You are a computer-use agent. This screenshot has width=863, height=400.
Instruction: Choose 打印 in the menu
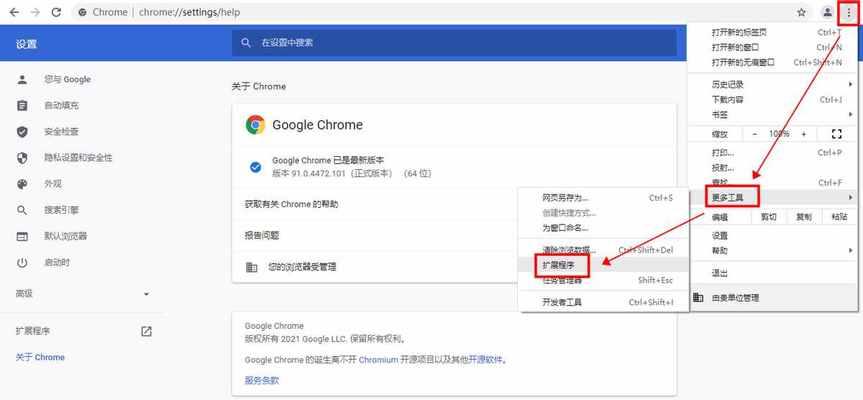click(x=773, y=152)
